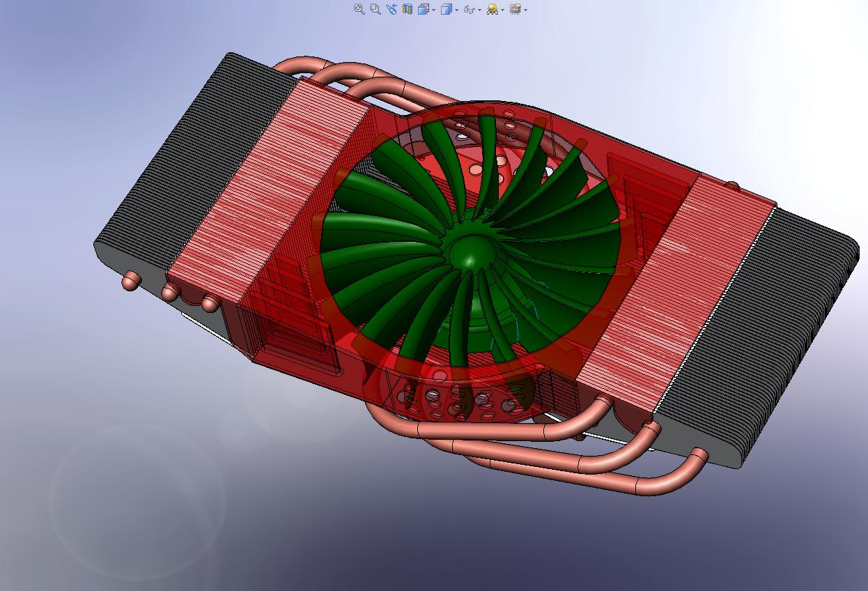Click the Zoom to Fit icon
This screenshot has width=868, height=591.
click(x=359, y=9)
